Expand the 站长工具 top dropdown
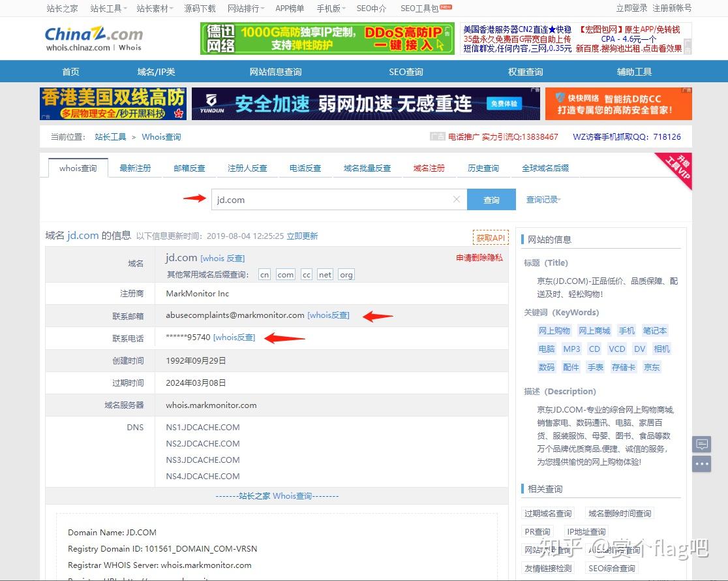 pyautogui.click(x=108, y=8)
